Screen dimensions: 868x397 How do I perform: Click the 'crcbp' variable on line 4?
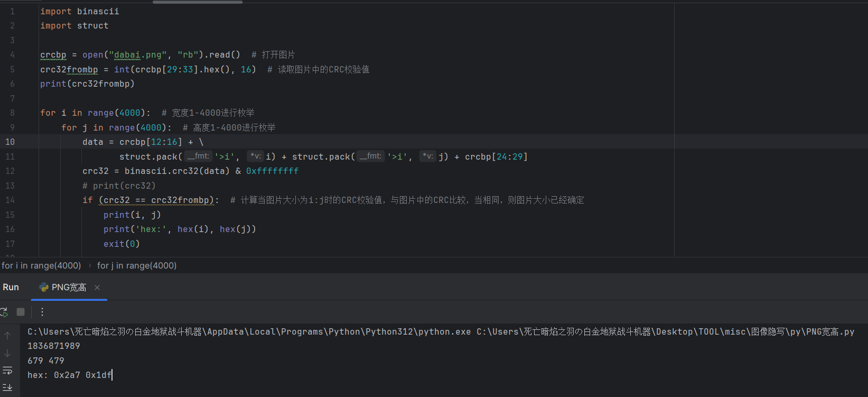click(x=53, y=54)
